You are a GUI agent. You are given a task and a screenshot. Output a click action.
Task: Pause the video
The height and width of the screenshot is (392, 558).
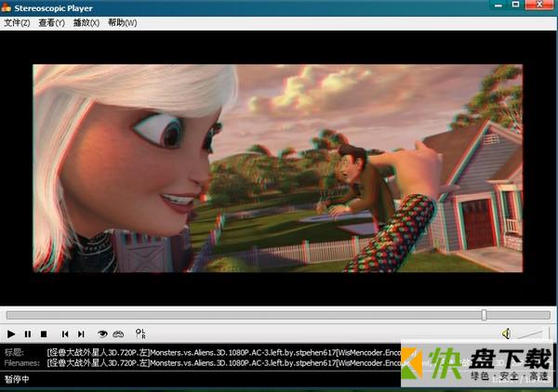point(27,334)
